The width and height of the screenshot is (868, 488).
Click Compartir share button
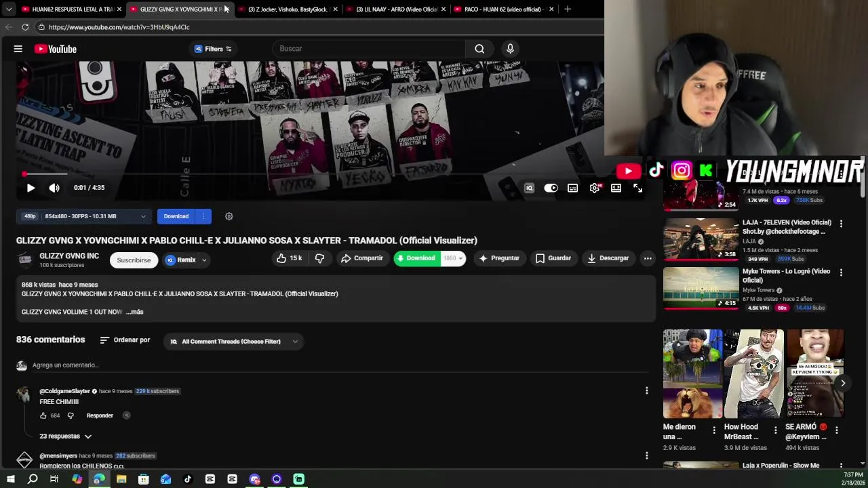point(362,258)
